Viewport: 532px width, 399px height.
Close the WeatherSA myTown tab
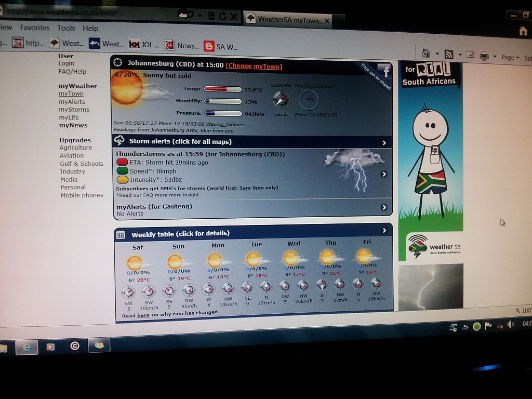(327, 21)
